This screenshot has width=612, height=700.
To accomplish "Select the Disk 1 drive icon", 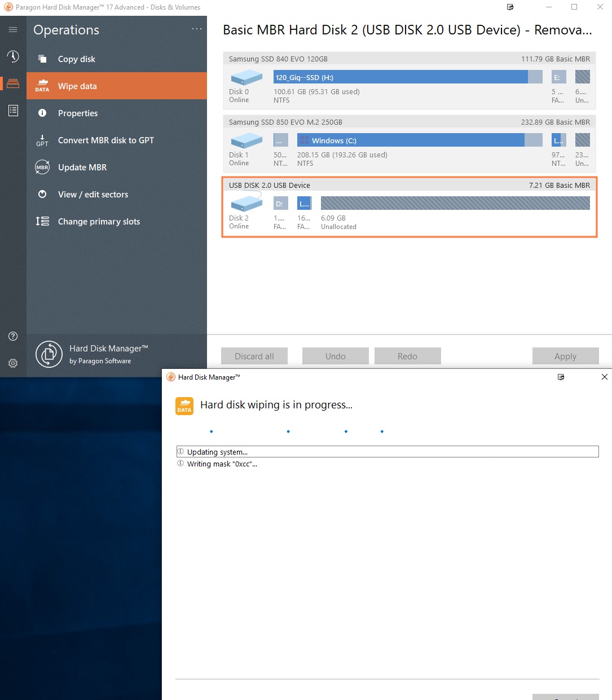I will [246, 140].
